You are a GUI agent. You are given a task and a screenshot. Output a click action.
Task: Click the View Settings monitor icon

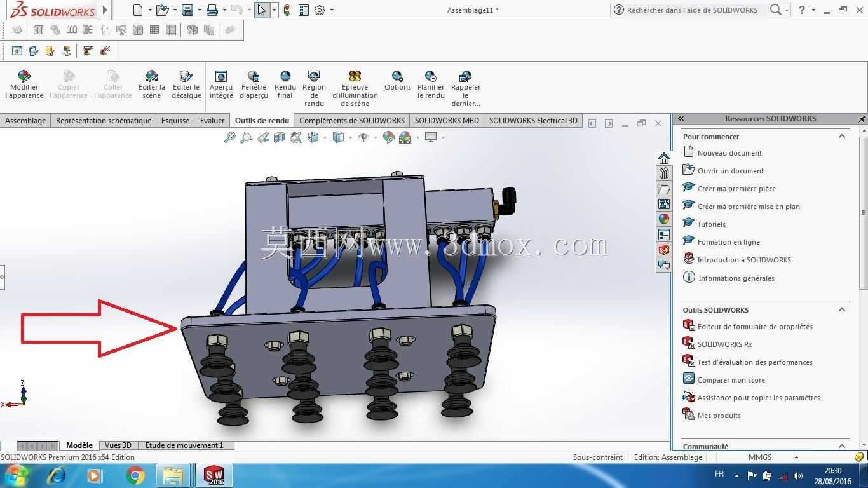[431, 137]
